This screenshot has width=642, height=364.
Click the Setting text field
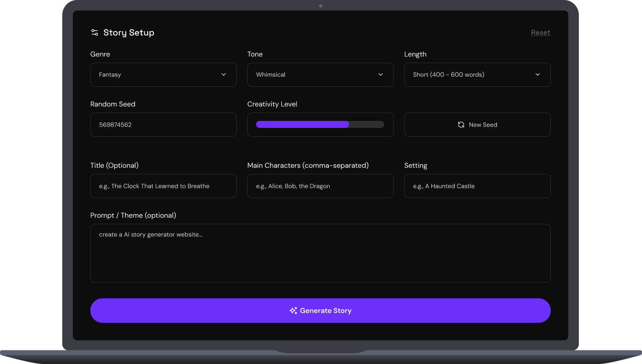[477, 186]
